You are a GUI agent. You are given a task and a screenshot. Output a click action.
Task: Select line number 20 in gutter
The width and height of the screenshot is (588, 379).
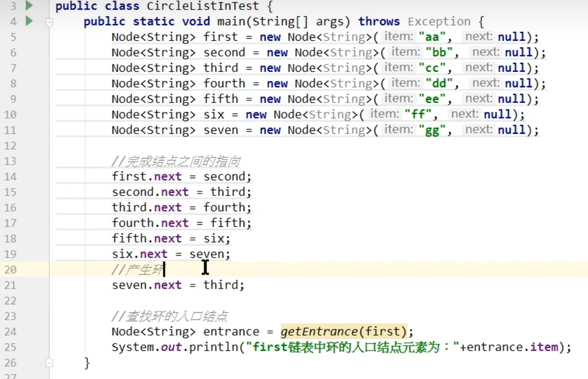10,270
